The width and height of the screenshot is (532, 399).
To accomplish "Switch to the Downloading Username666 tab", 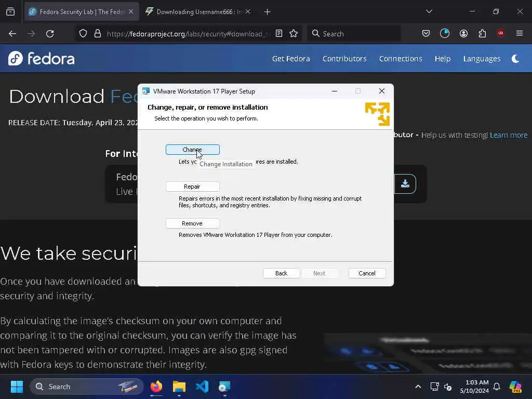I will (x=198, y=12).
